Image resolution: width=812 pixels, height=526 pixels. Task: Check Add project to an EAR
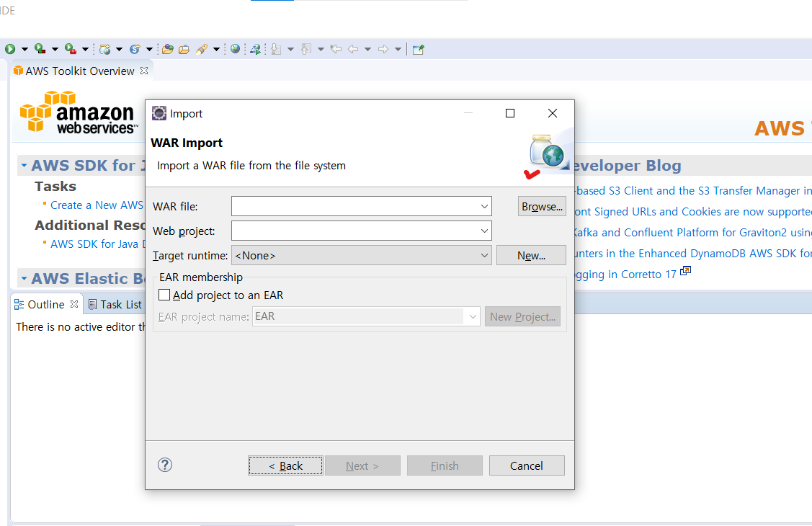click(164, 295)
